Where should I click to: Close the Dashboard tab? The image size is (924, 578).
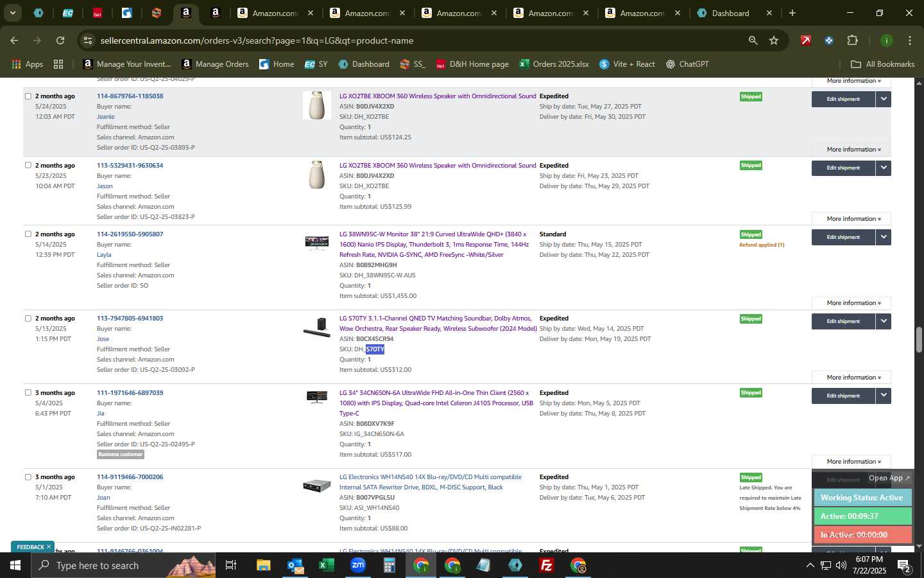tap(769, 13)
